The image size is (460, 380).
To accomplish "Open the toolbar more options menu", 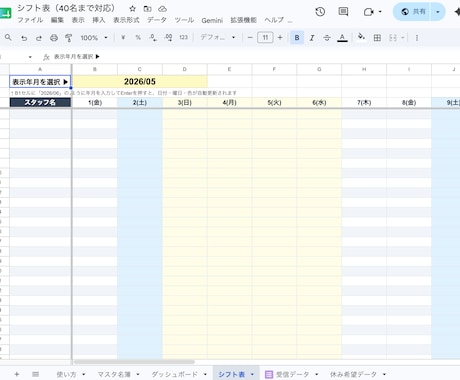I will pyautogui.click(x=417, y=38).
